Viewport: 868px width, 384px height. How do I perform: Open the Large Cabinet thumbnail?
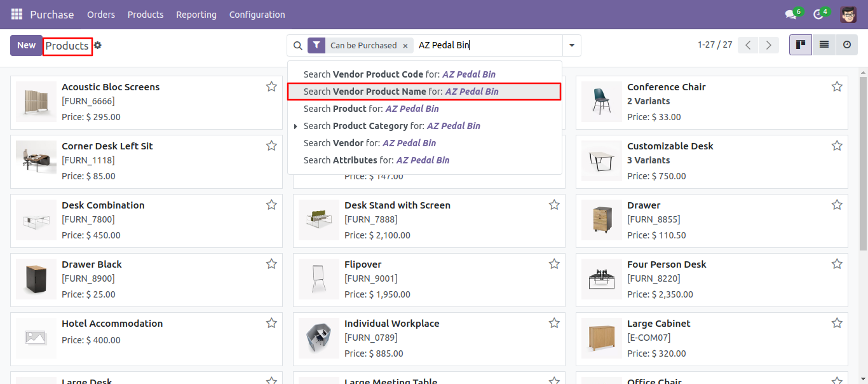coord(602,338)
